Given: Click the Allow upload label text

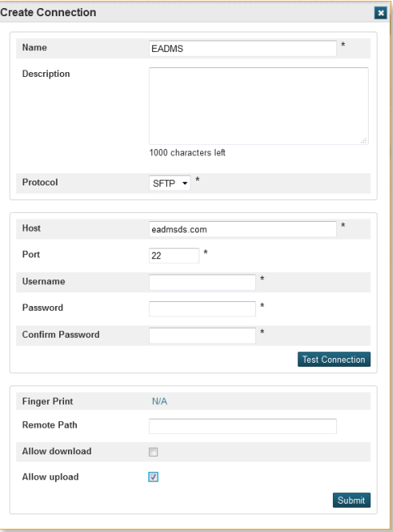Looking at the screenshot, I should click(x=50, y=477).
